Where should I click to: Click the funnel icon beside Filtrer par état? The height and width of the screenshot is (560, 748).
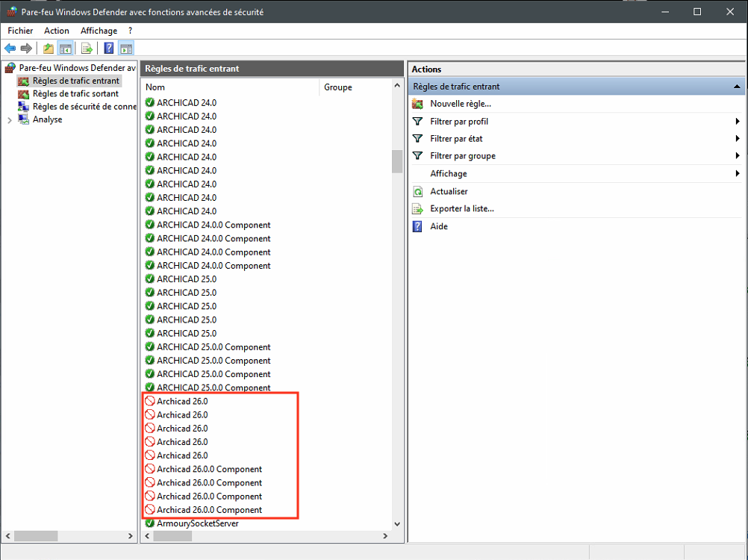[x=417, y=139]
